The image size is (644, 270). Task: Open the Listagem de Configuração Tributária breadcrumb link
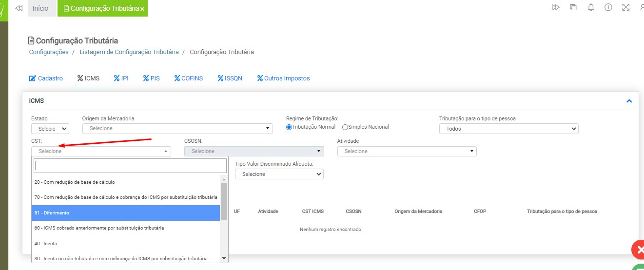129,52
